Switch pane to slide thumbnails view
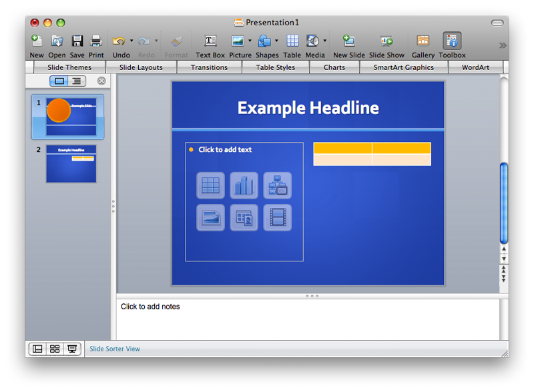The image size is (534, 392). [59, 81]
